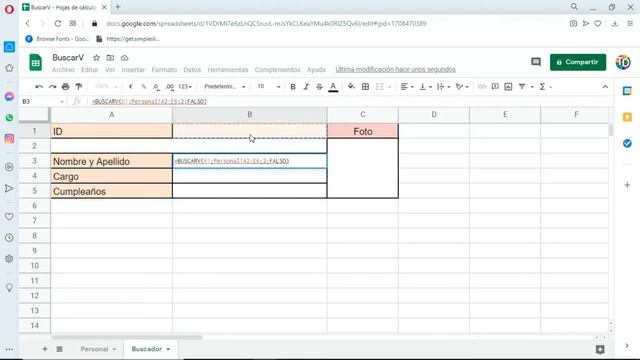The image size is (640, 360).
Task: Open vertical align dropdown
Action: tap(425, 87)
